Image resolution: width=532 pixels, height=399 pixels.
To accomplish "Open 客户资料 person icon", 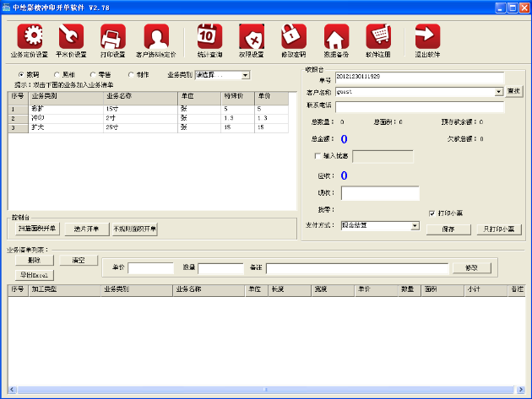I will click(x=156, y=37).
